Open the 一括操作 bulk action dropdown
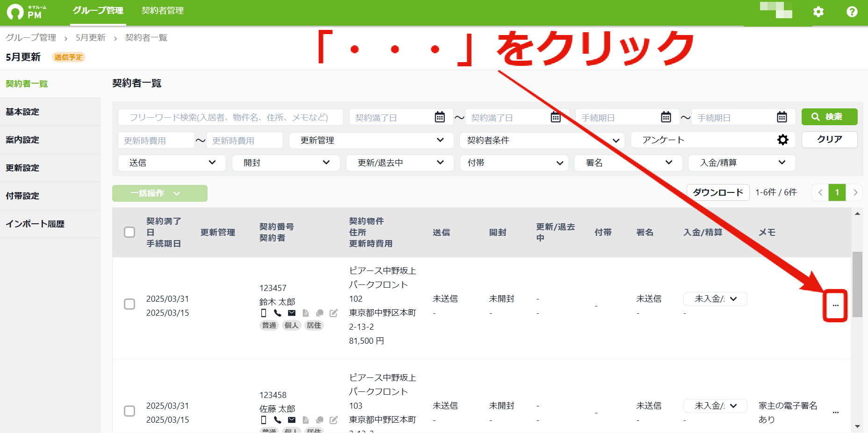The height and width of the screenshot is (433, 868). pos(160,193)
